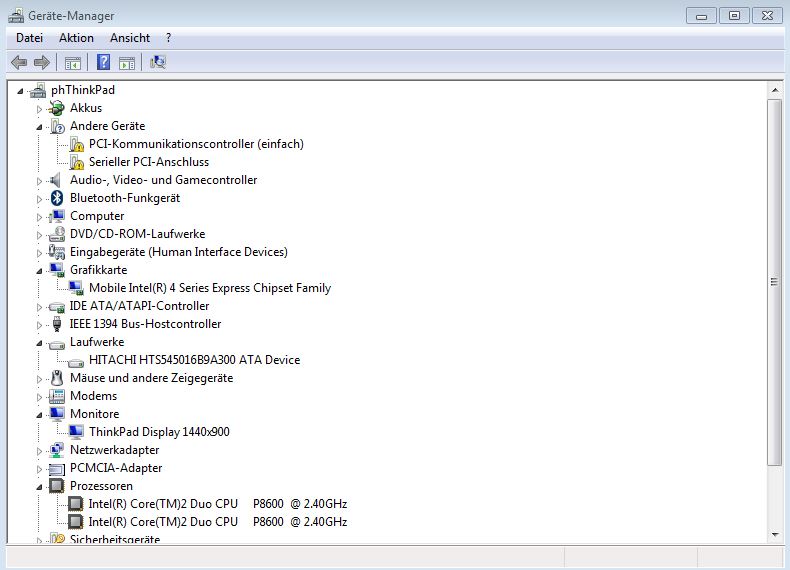Viewport: 790px width, 570px height.
Task: Expand the Computer node
Action: click(x=39, y=217)
